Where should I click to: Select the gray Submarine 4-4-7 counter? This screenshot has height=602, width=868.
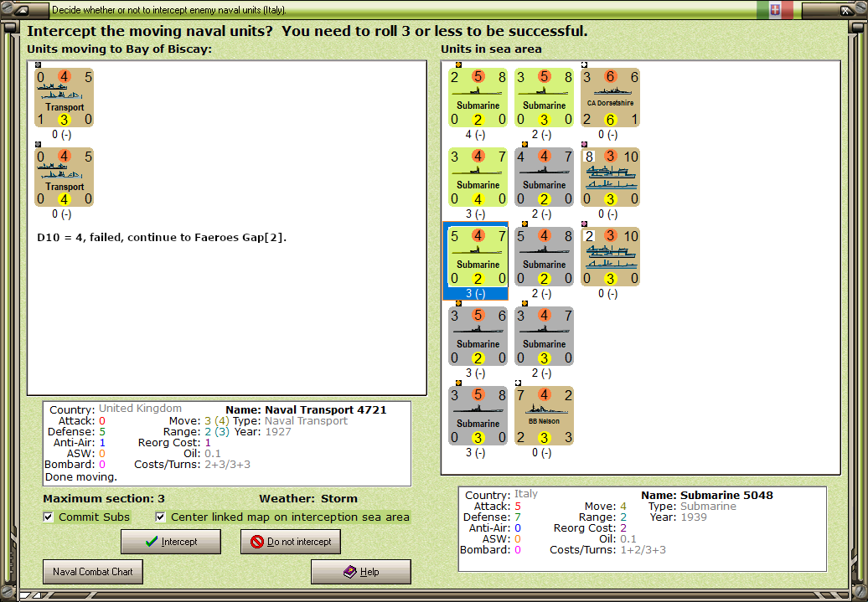point(544,177)
